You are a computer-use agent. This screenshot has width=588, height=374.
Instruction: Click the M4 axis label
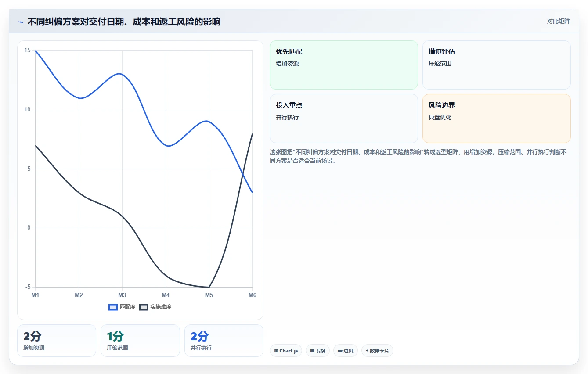166,295
